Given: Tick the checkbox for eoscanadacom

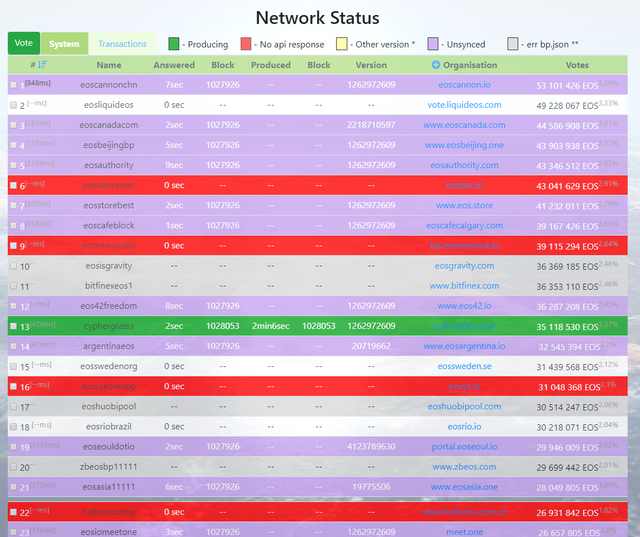Looking at the screenshot, I should coord(13,125).
